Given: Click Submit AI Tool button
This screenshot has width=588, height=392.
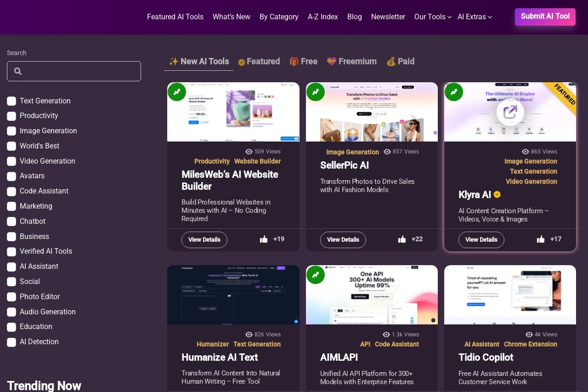Looking at the screenshot, I should point(545,17).
